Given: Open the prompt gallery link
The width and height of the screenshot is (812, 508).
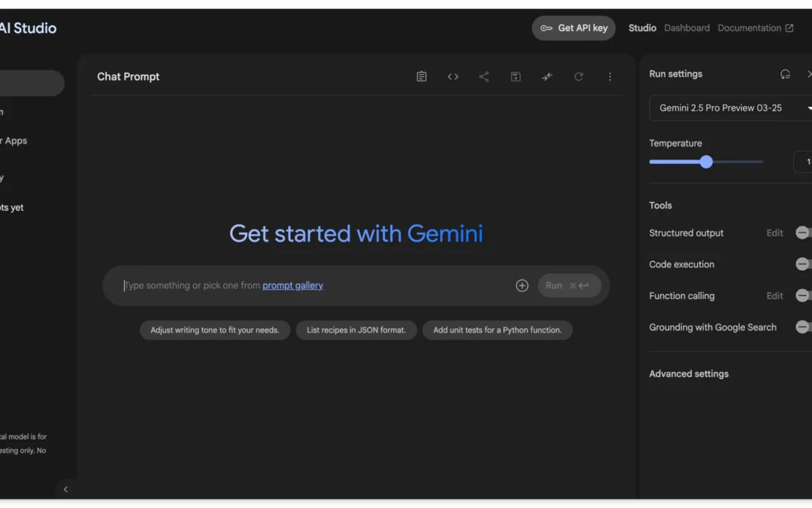Looking at the screenshot, I should pos(292,286).
